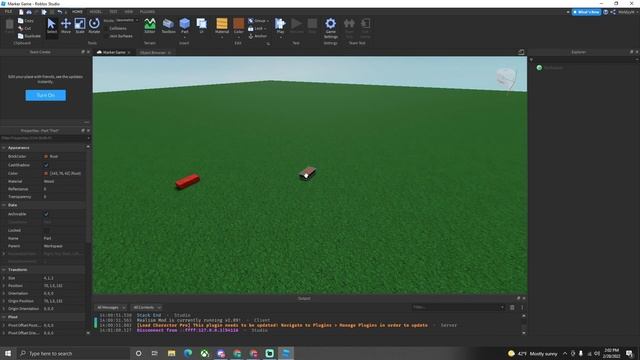The width and height of the screenshot is (640, 360).
Task: Click the Lock tool icon
Action: (x=251, y=29)
